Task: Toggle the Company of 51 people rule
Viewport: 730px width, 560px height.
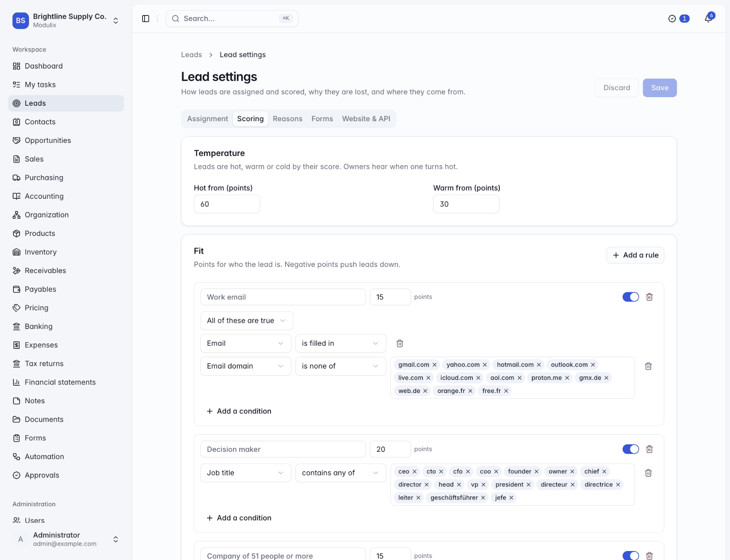Action: (630, 556)
